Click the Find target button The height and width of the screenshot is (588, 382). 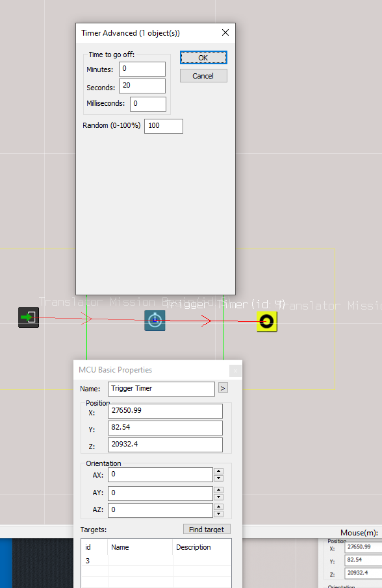[x=207, y=529]
